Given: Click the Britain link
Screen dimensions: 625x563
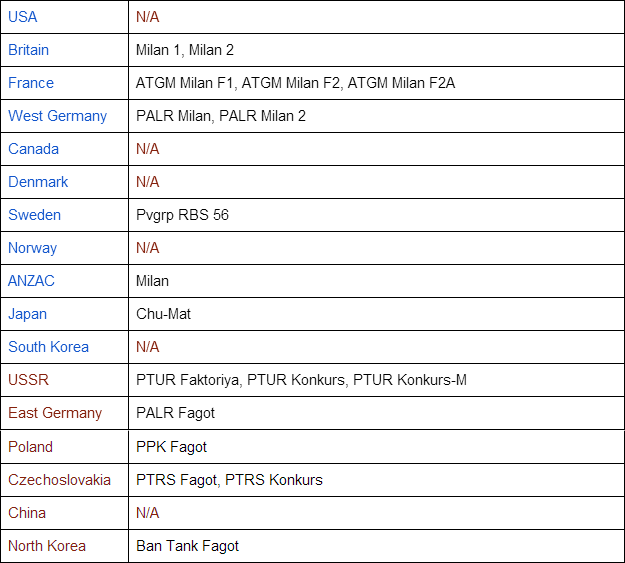Looking at the screenshot, I should [x=28, y=50].
